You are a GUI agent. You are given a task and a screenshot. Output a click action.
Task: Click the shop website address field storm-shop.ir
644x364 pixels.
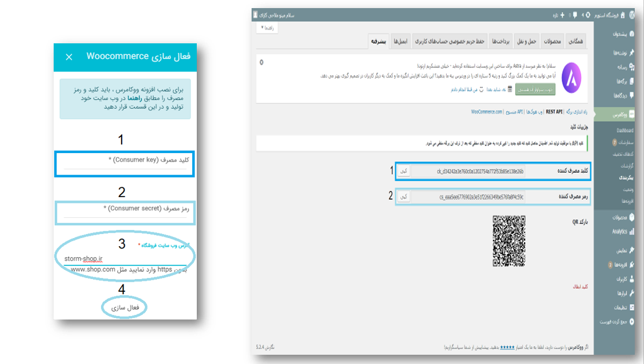tap(125, 259)
